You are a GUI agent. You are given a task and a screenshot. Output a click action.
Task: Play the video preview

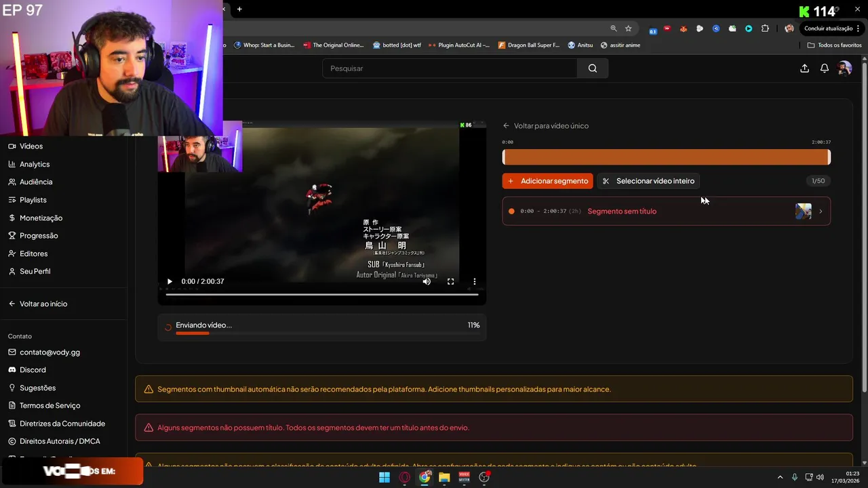pyautogui.click(x=170, y=281)
